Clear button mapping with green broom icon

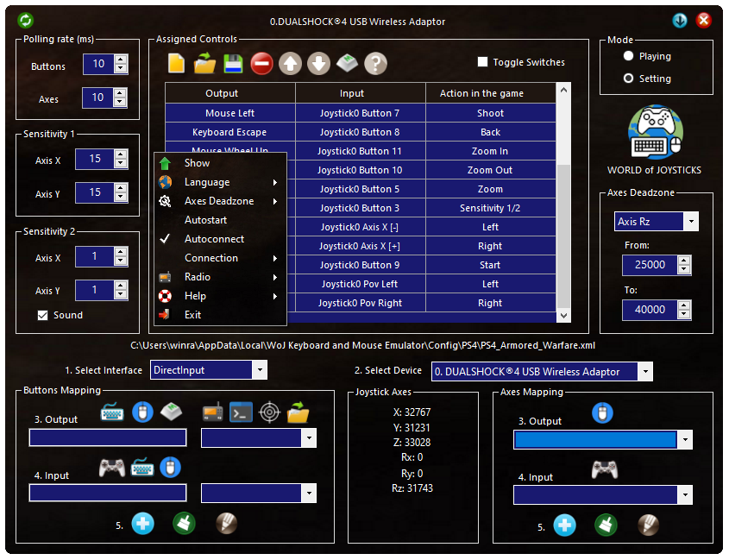[x=184, y=524]
